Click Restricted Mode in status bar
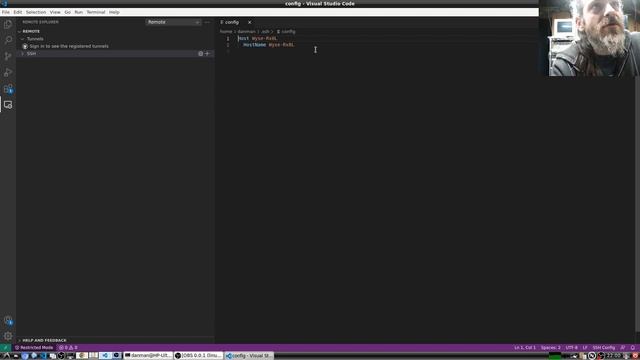 (34, 348)
